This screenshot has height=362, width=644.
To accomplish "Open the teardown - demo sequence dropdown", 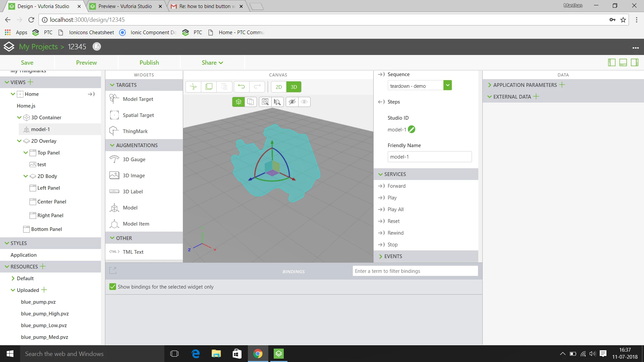I will [447, 85].
